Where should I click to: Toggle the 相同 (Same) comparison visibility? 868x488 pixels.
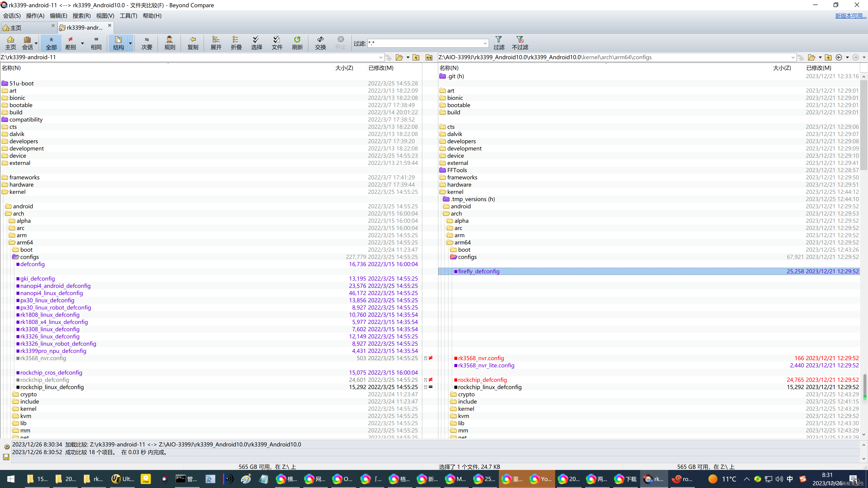(x=95, y=42)
